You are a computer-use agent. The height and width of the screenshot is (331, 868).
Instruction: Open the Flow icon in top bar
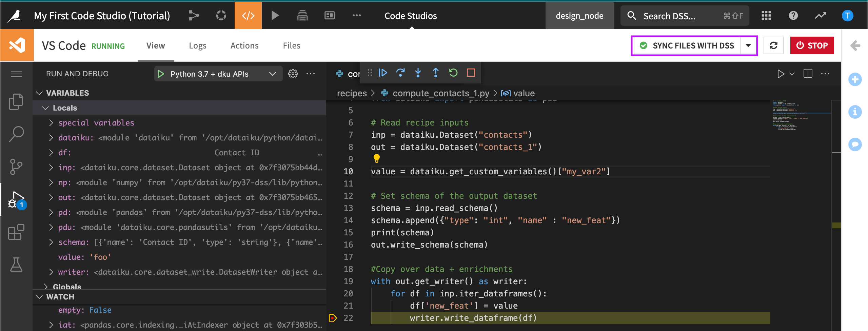point(194,16)
